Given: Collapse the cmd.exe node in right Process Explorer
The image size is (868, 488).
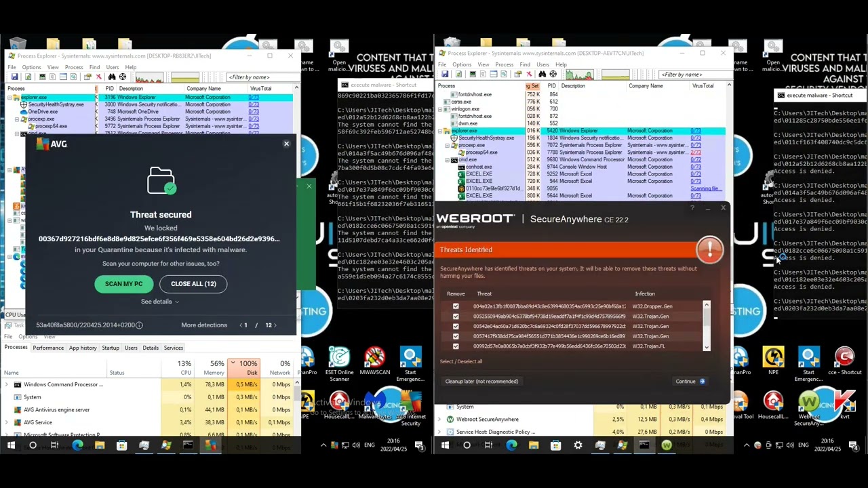Looking at the screenshot, I should pyautogui.click(x=448, y=159).
